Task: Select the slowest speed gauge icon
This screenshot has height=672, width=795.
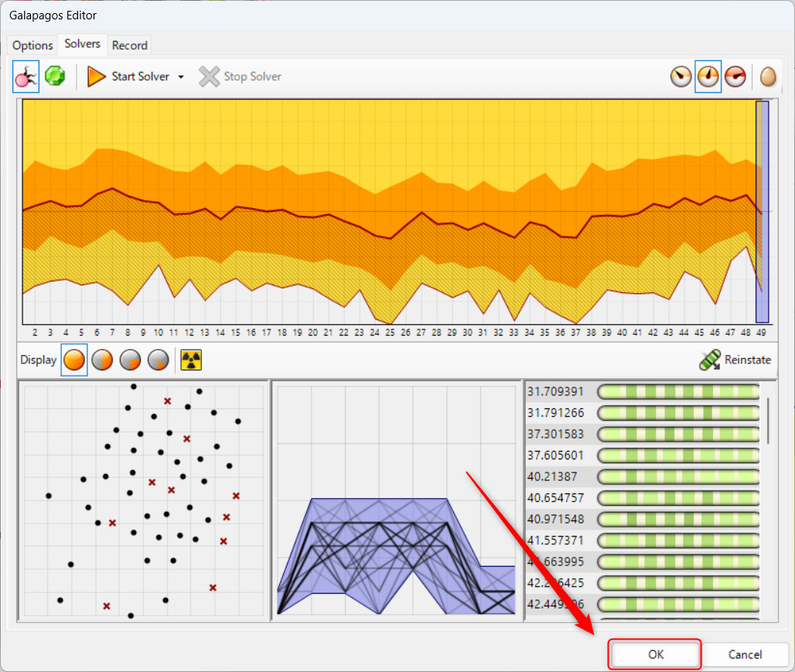Action: pyautogui.click(x=681, y=76)
